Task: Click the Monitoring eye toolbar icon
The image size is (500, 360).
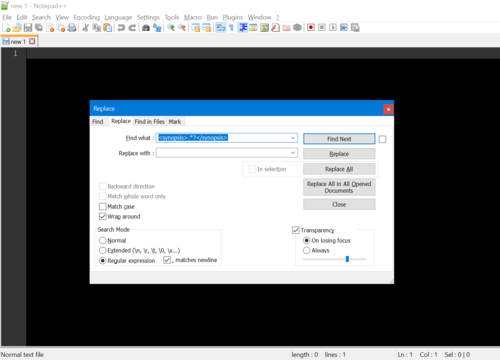Action: 297,28
